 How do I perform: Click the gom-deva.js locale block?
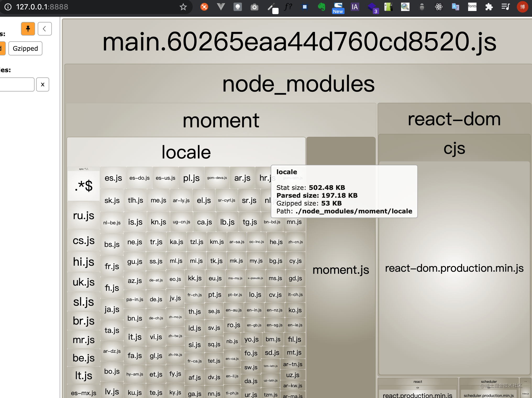tap(217, 178)
